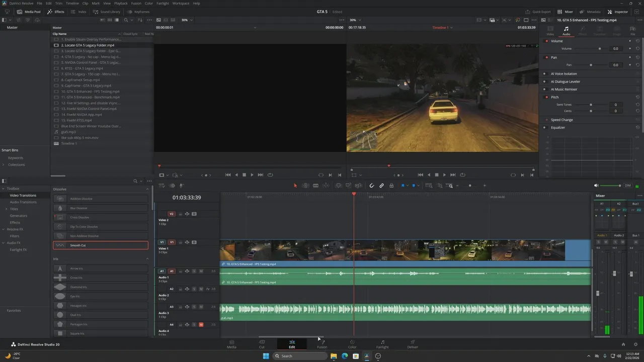The height and width of the screenshot is (362, 644).
Task: Open the Mixer panel button
Action: coord(565,12)
